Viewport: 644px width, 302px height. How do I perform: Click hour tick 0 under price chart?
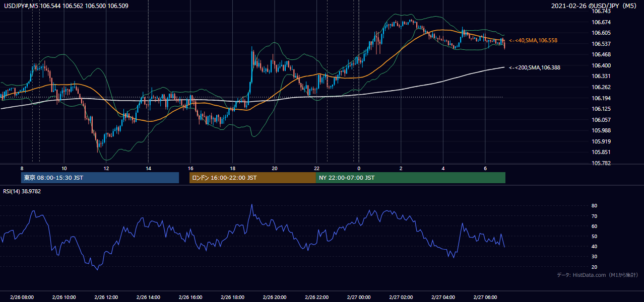point(359,168)
